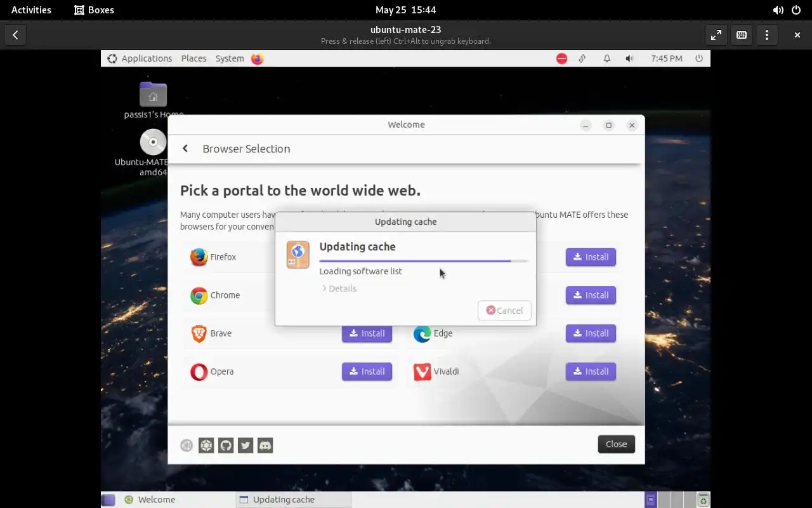Open the GitHub link icon in Welcome footer
812x508 pixels.
(x=226, y=445)
